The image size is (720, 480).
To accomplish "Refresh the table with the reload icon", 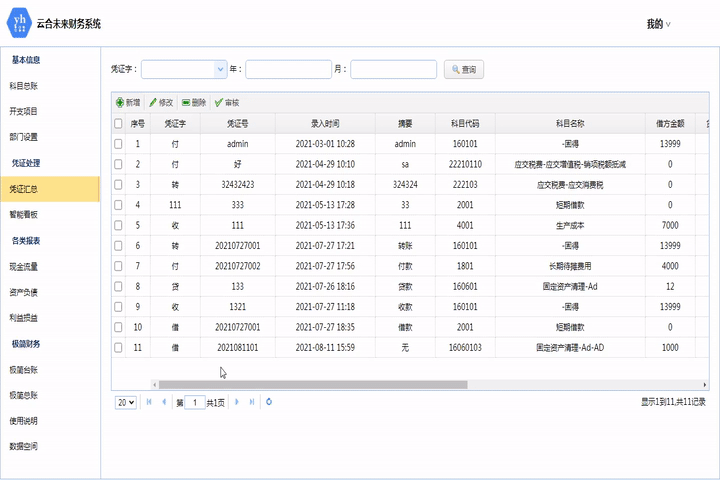I will point(269,402).
